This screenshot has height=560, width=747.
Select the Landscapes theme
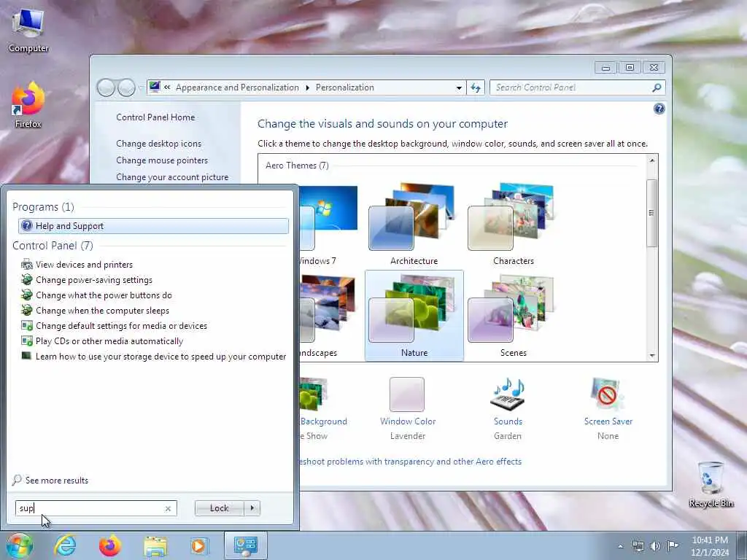330,316
